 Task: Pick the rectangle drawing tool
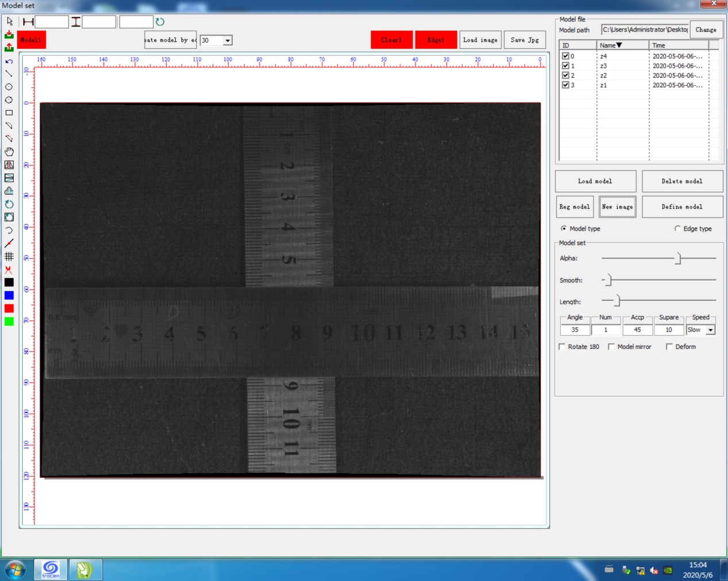tap(9, 113)
